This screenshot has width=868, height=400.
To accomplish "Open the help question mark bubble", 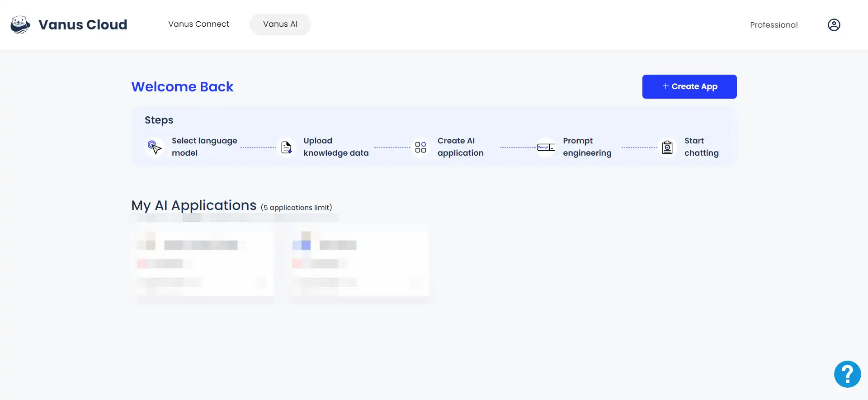I will pyautogui.click(x=848, y=374).
